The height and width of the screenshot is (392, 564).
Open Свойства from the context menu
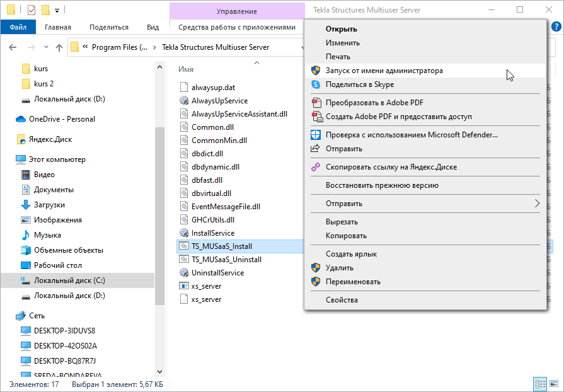point(425,300)
